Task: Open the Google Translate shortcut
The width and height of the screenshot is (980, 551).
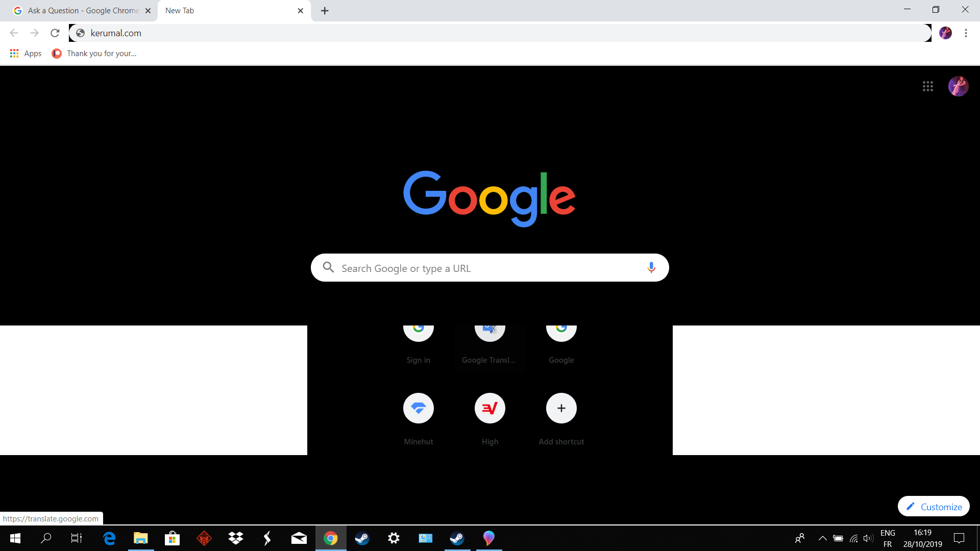Action: [489, 328]
